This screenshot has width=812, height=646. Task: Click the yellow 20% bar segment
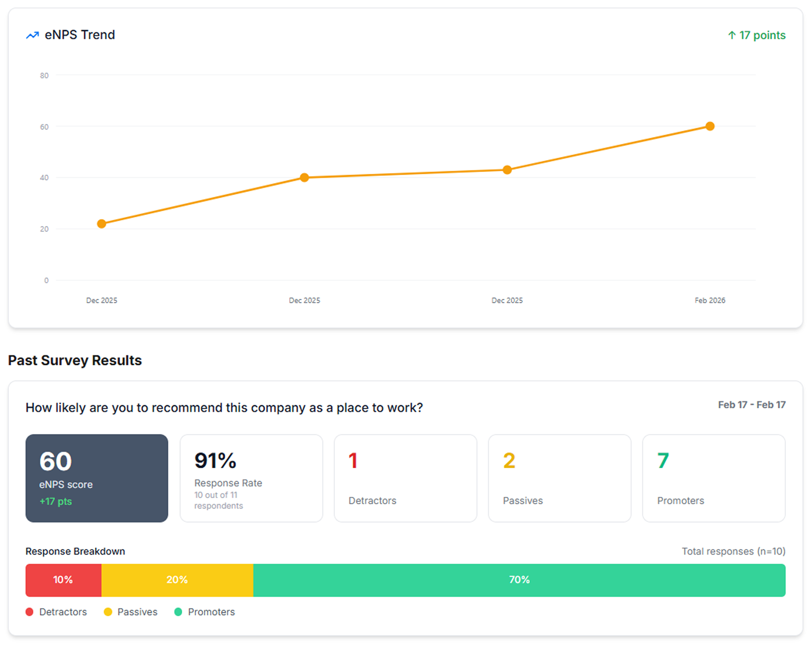177,580
